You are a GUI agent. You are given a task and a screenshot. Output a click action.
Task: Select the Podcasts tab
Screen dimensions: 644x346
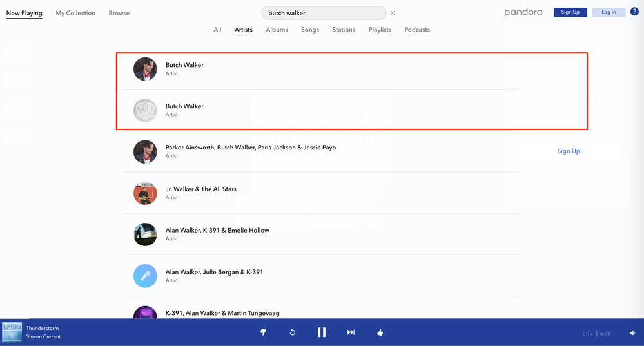[417, 30]
